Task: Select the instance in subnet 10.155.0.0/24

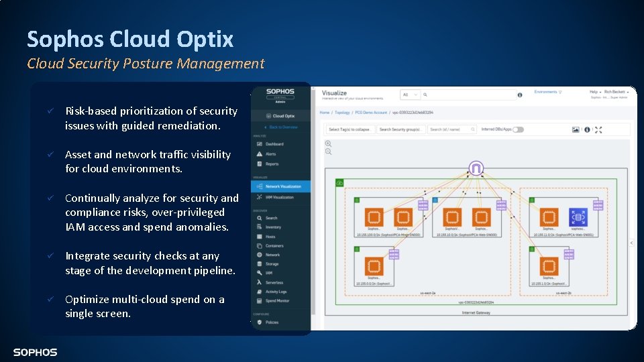Action: tap(374, 266)
